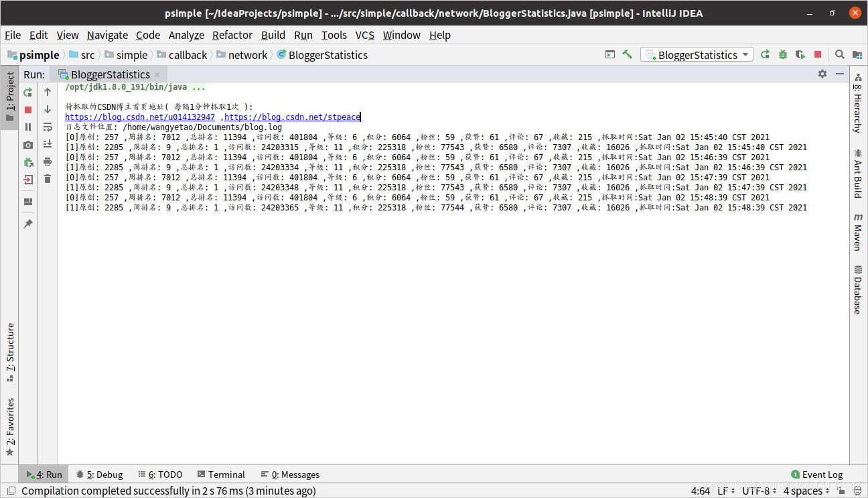
Task: Open the Tools menu
Action: (334, 35)
